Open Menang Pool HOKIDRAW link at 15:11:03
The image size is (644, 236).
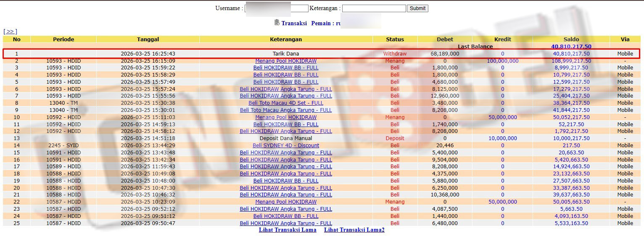coord(286,117)
